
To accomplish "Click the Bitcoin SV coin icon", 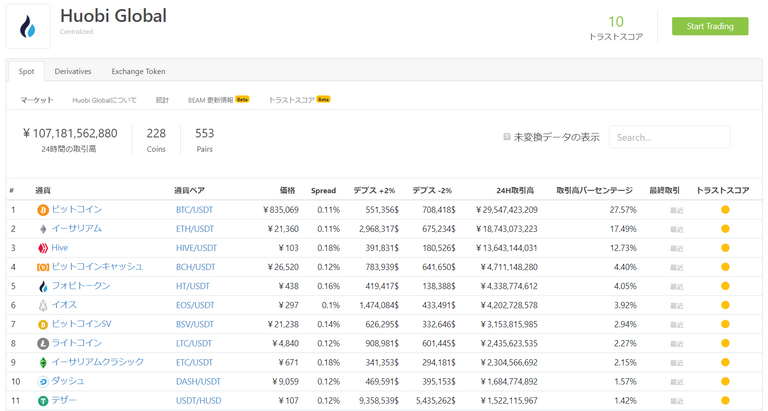I will [43, 324].
